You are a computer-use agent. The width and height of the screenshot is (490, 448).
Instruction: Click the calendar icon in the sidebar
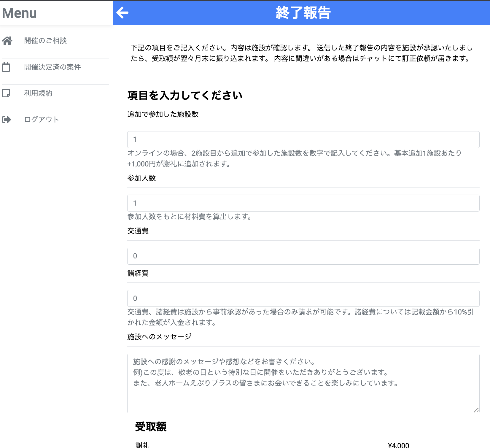6,67
